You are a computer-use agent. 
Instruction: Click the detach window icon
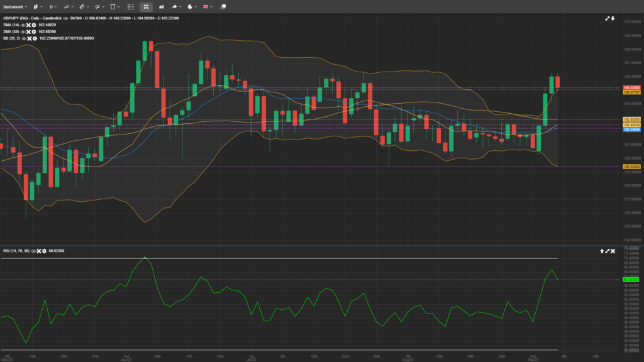(223, 6)
